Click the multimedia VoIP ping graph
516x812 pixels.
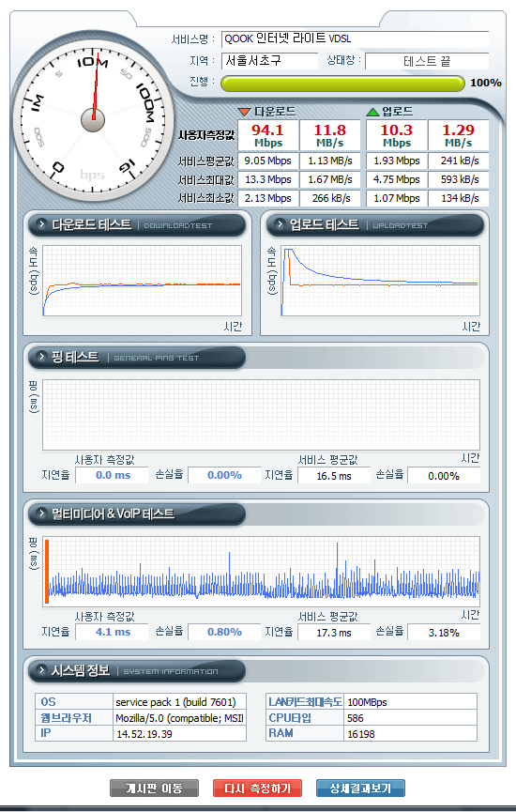pyautogui.click(x=261, y=572)
